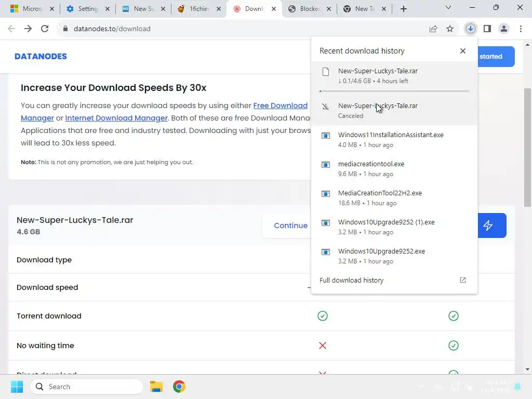Click green check in Torrent download free column
Screen dimensions: 532x399
[x=323, y=316]
